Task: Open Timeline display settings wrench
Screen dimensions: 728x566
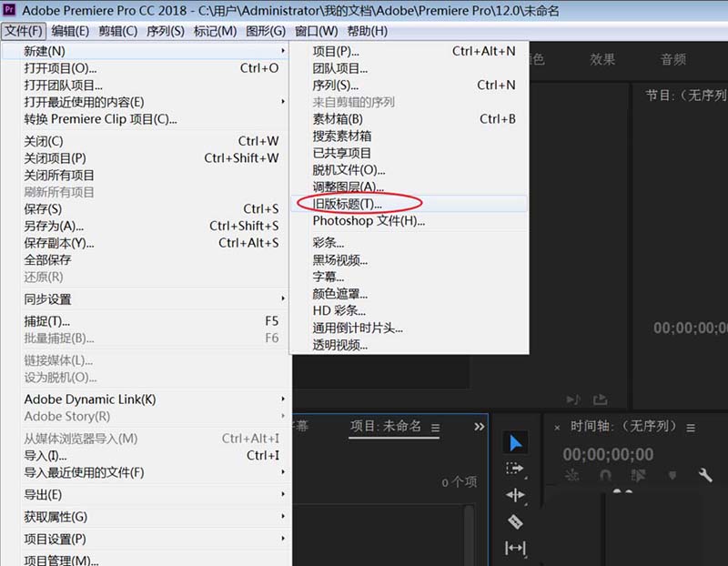Action: [x=704, y=475]
